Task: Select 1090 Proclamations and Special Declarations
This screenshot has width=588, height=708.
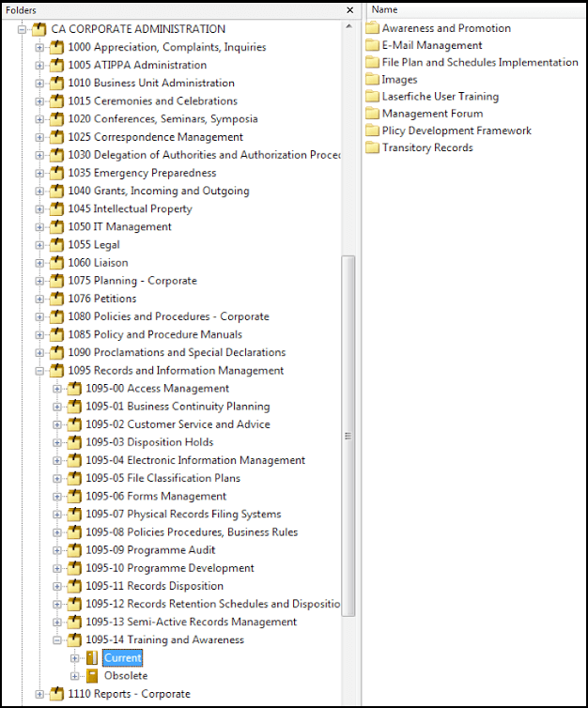Action: pos(177,353)
